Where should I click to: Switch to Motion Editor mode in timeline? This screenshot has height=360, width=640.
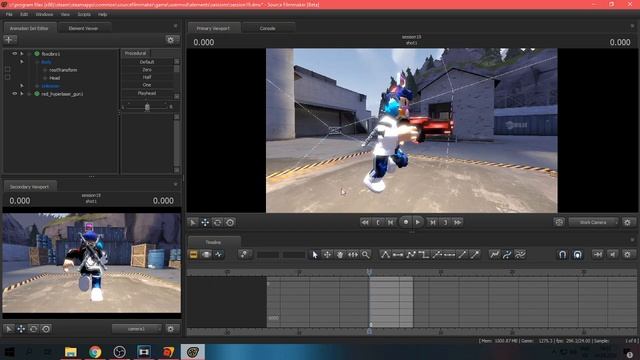click(207, 255)
